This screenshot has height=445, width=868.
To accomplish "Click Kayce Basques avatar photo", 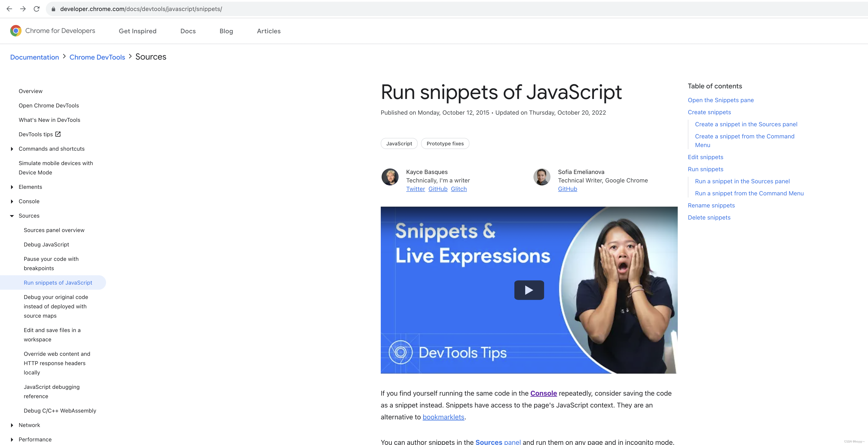I will tap(390, 177).
